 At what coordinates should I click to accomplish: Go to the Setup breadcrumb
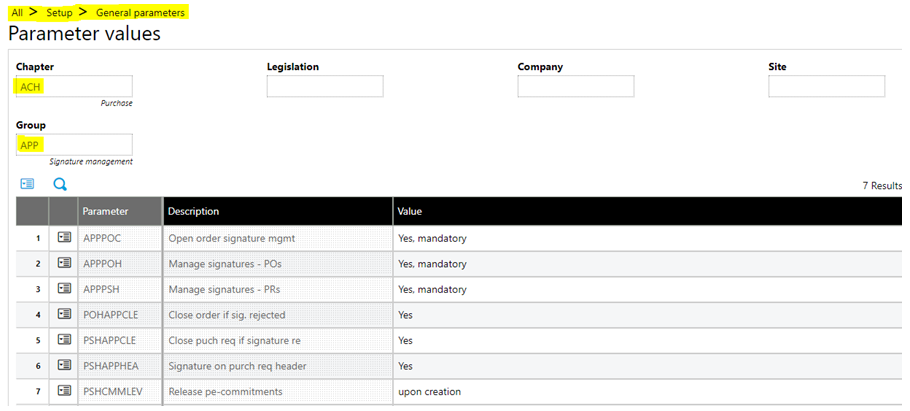[x=59, y=13]
